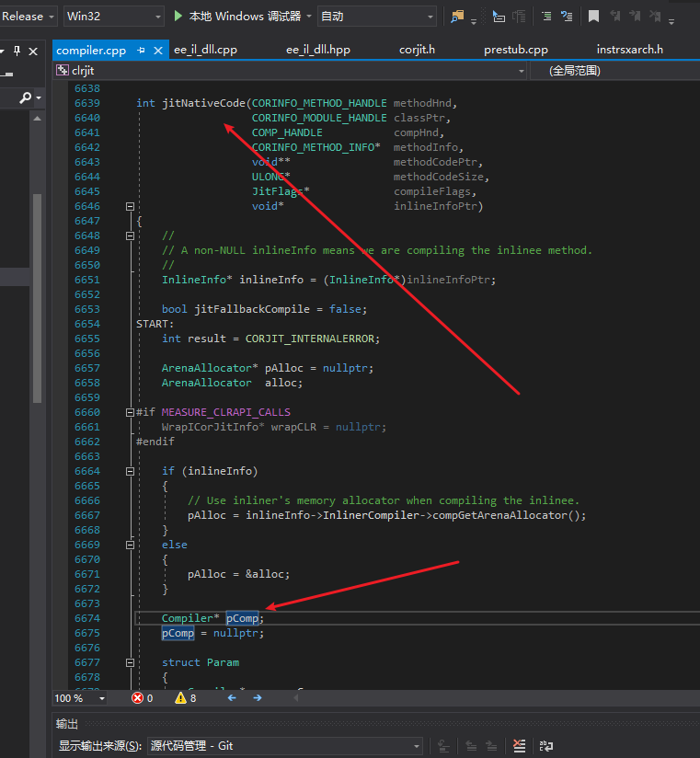Go to the previous message in output
The height and width of the screenshot is (758, 700).
coord(470,746)
